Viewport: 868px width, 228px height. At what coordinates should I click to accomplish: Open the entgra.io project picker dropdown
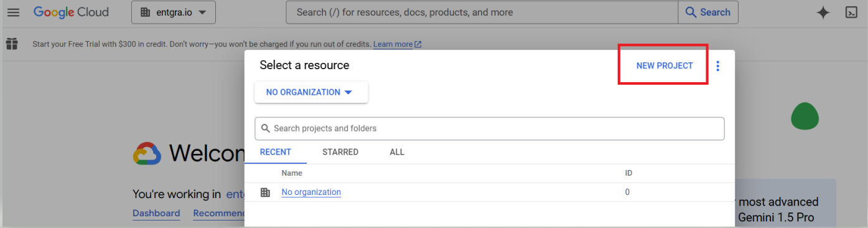point(174,12)
